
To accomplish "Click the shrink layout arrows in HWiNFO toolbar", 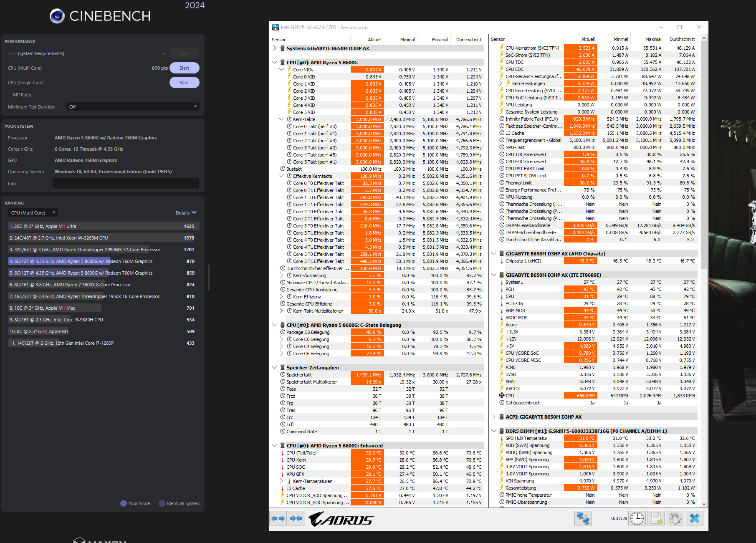I will 296,518.
